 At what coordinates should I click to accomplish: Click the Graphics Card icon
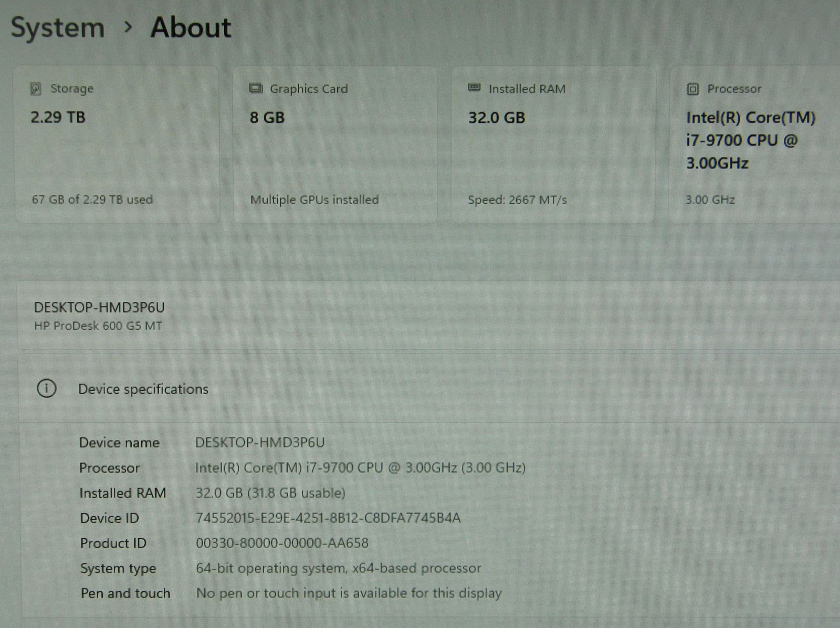click(x=256, y=88)
